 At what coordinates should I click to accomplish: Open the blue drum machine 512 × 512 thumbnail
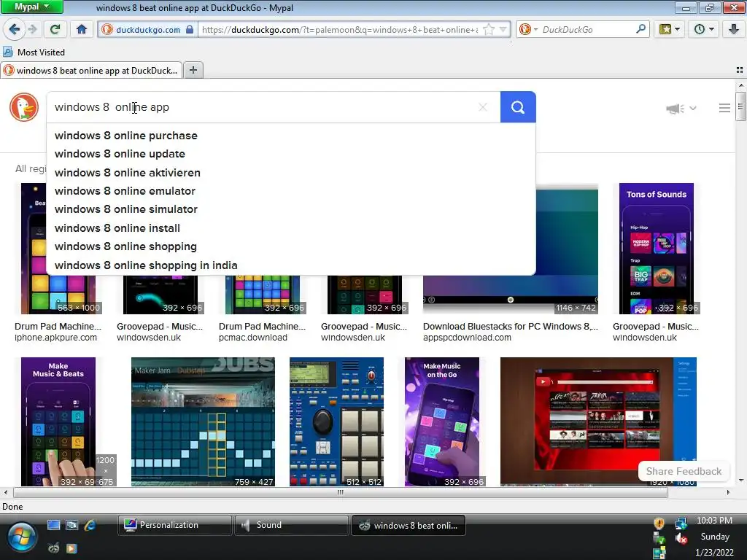pos(336,421)
